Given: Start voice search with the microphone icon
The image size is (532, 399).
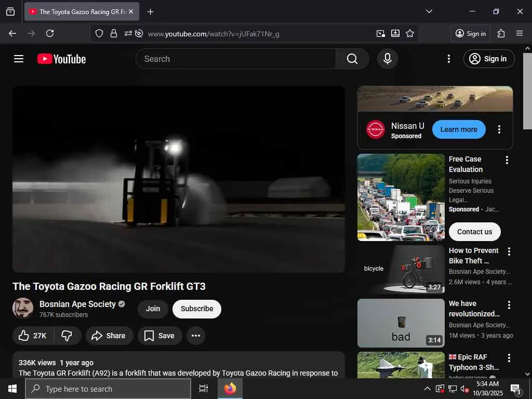Looking at the screenshot, I should point(387,59).
